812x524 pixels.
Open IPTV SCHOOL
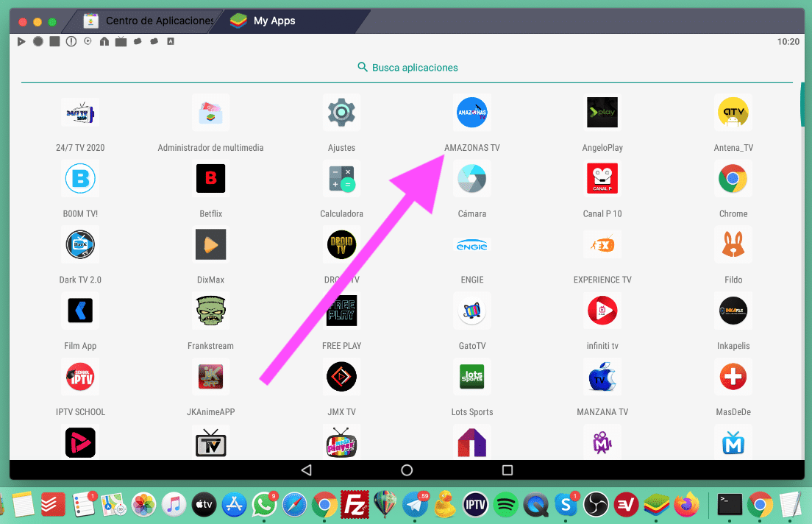(80, 377)
